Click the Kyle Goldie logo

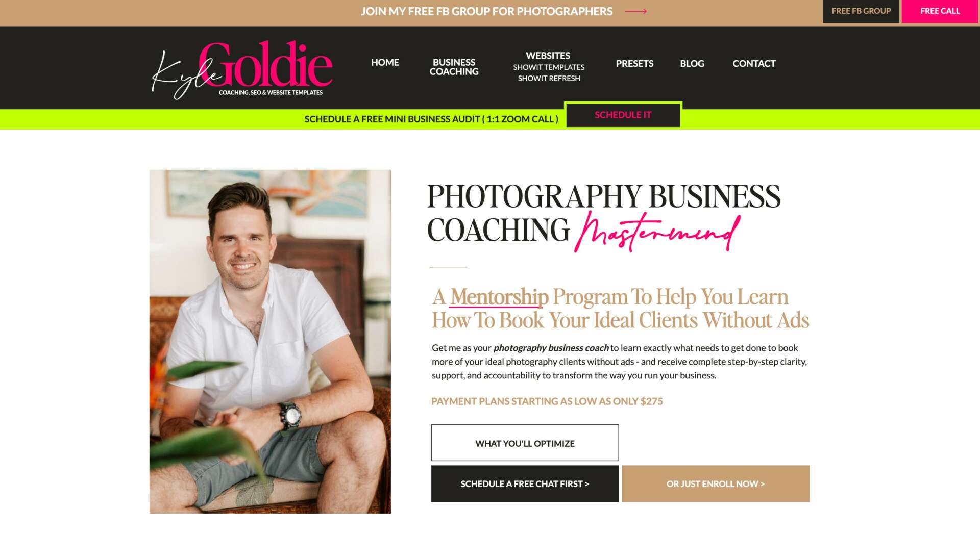point(242,69)
